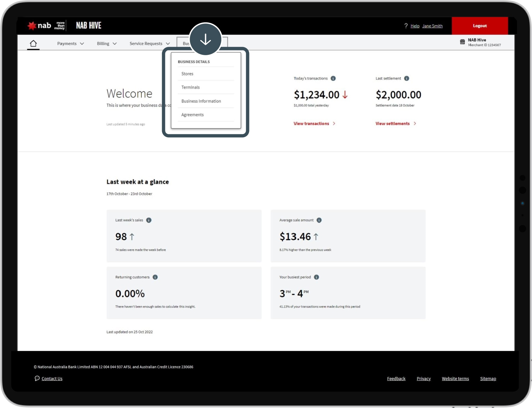Screen dimensions: 532x408
Task: Click info icon beside Last settlement
Action: (406, 79)
